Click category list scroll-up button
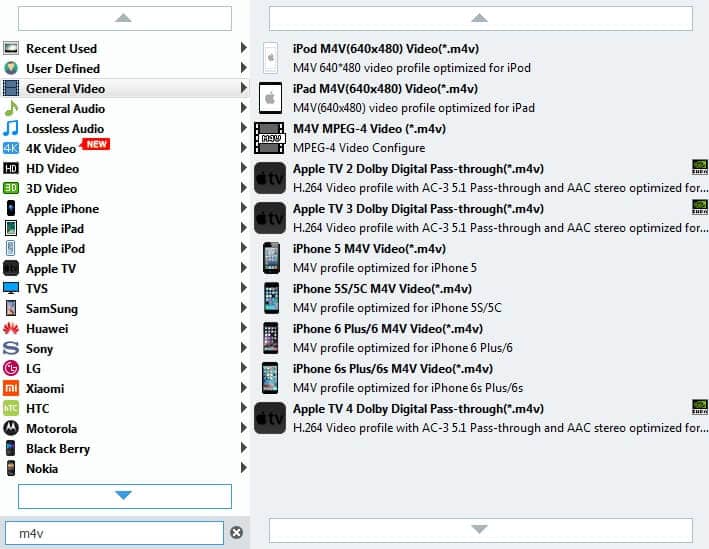The height and width of the screenshot is (549, 709). [x=125, y=19]
